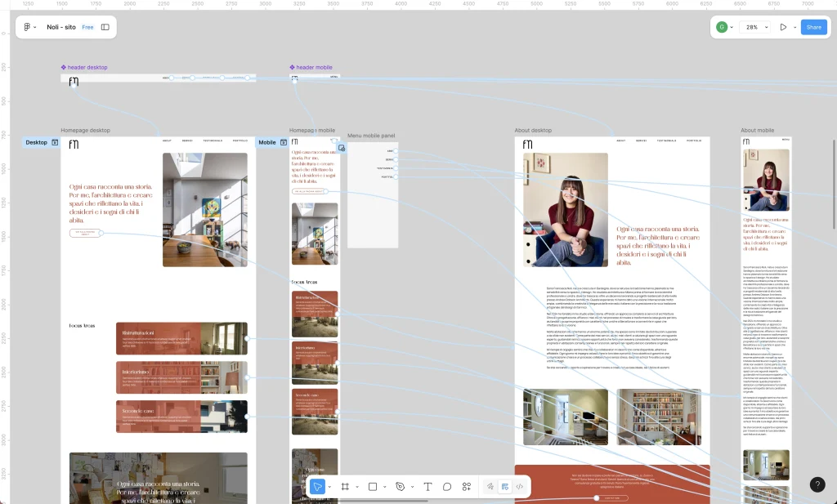Click the Noli - sito file name
The height and width of the screenshot is (504, 837).
[61, 27]
